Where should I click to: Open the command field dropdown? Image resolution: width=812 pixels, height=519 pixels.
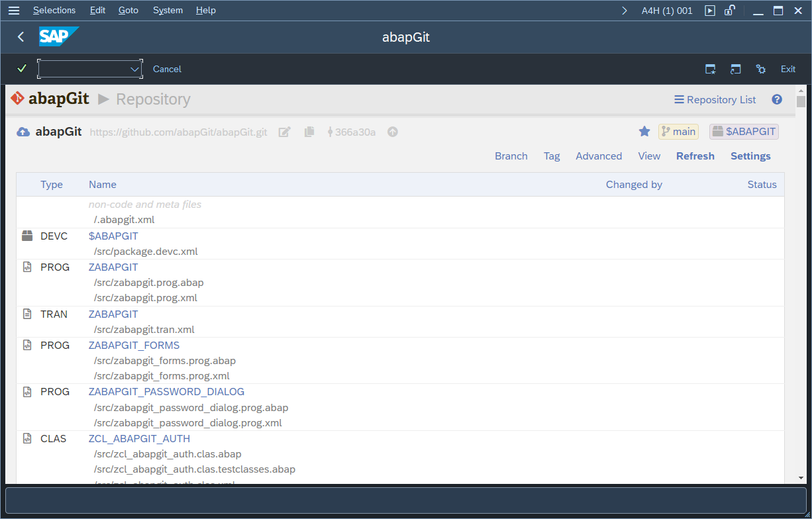click(136, 68)
